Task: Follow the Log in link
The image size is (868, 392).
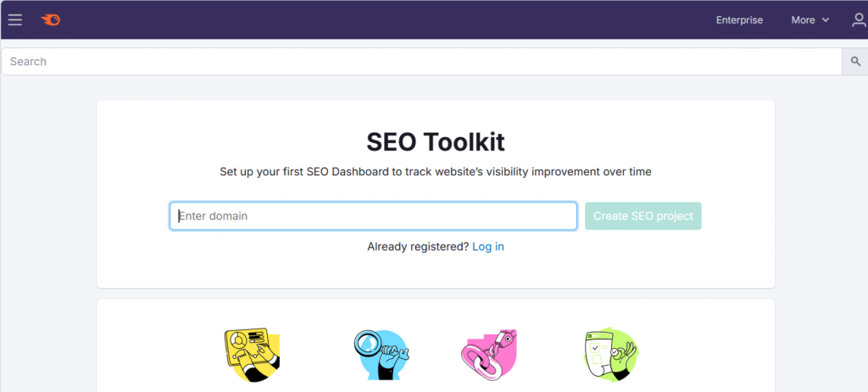Action: click(x=487, y=246)
